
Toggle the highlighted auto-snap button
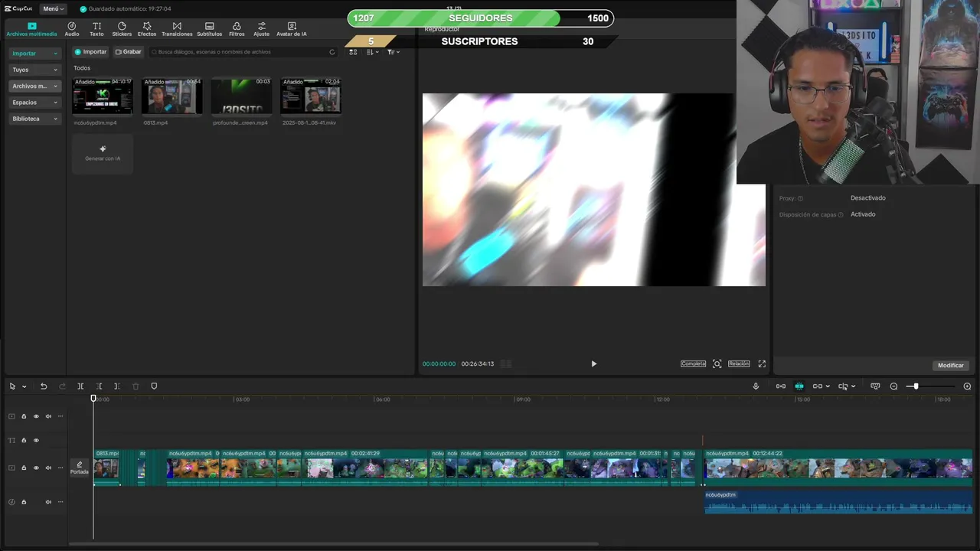[799, 386]
